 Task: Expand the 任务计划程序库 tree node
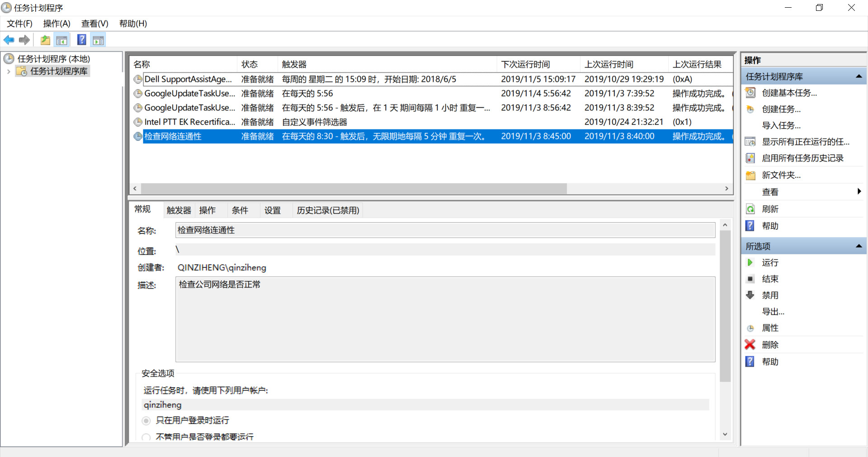(x=9, y=71)
